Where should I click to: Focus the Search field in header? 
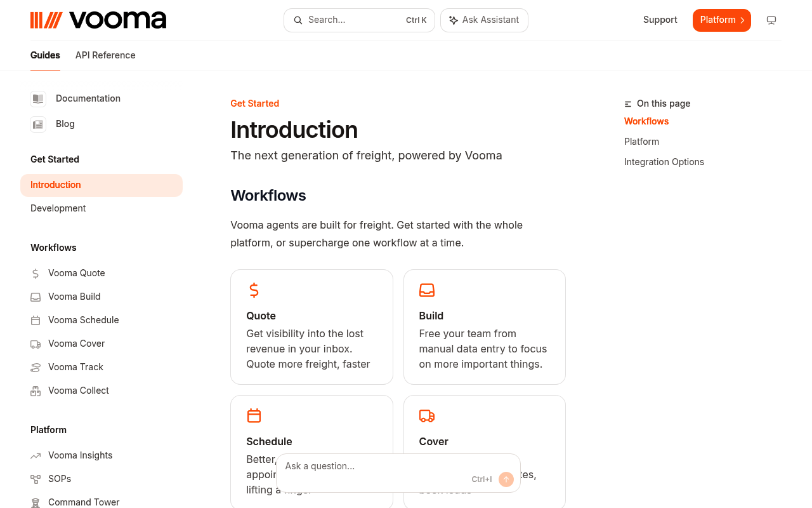coord(359,20)
